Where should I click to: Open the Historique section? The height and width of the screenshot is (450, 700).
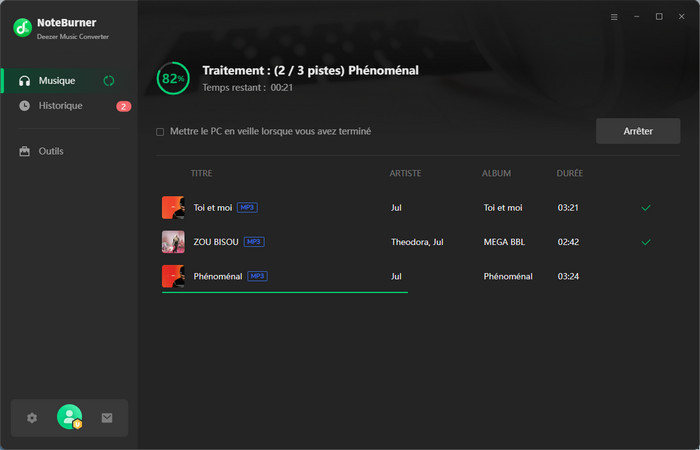pyautogui.click(x=69, y=106)
